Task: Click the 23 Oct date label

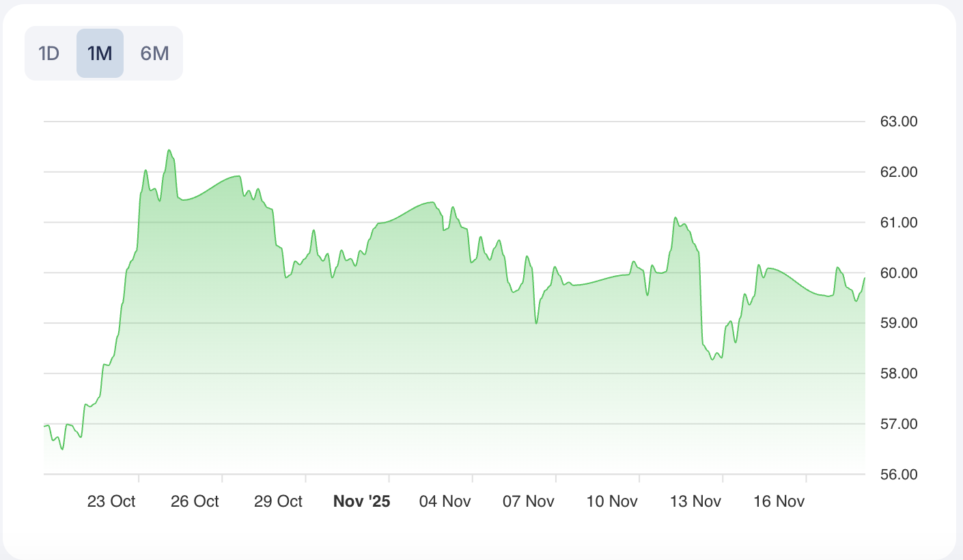Action: click(111, 501)
